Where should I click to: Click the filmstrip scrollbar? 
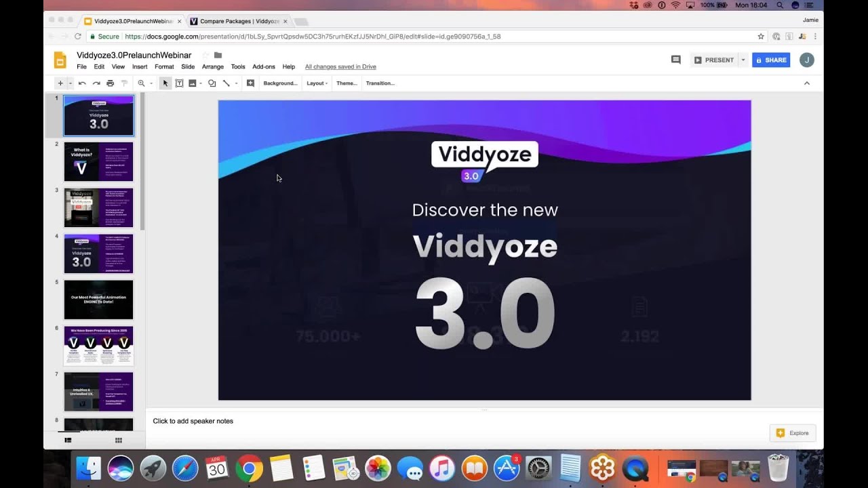(x=142, y=163)
